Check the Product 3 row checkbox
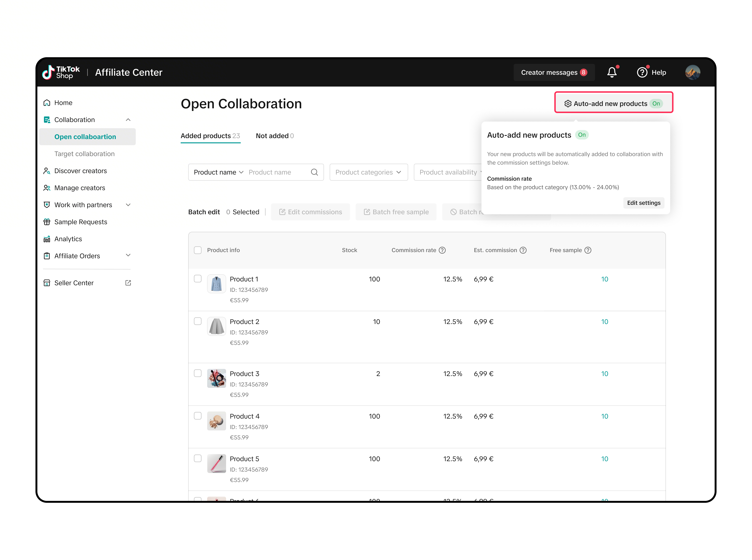752x560 pixels. point(198,373)
